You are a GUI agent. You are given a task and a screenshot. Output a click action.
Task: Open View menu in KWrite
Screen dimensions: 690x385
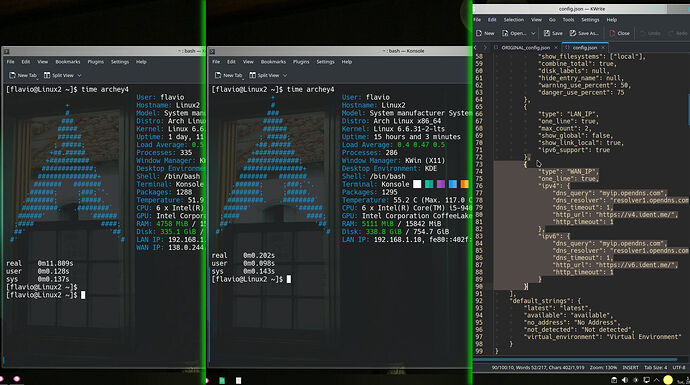(536, 20)
